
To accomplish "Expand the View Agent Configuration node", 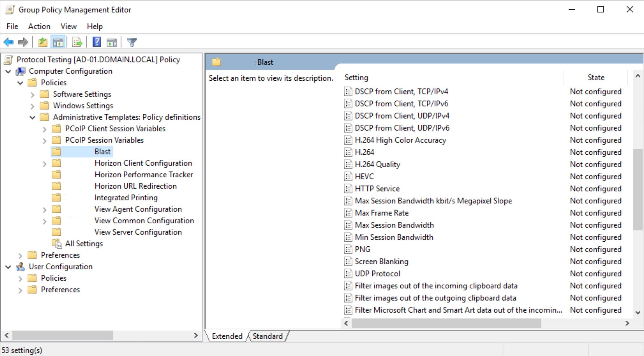I will click(x=44, y=210).
